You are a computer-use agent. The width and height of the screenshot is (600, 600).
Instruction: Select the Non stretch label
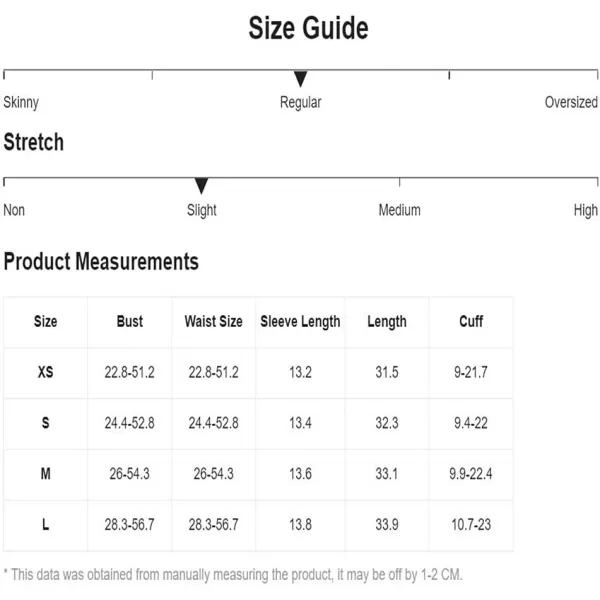(x=14, y=210)
